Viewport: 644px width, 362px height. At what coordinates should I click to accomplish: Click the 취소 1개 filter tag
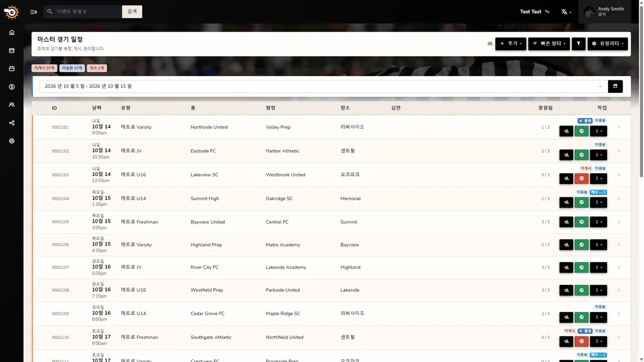[97, 68]
